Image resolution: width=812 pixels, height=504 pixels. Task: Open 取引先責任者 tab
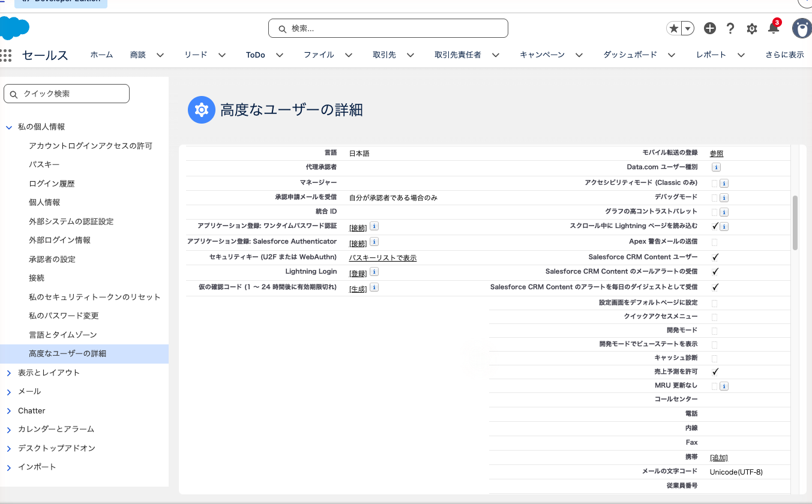pos(458,55)
